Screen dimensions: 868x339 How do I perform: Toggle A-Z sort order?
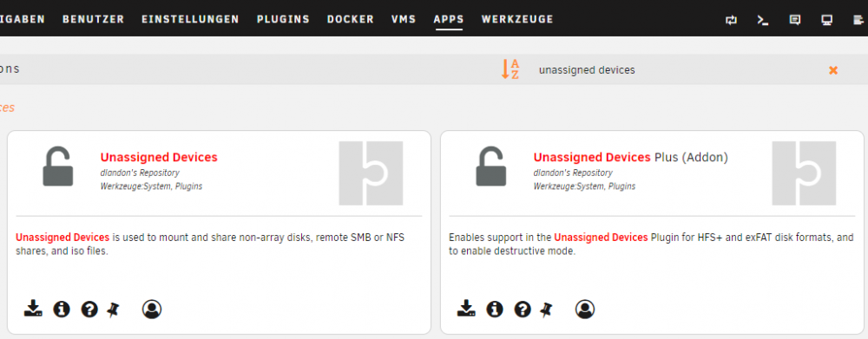click(x=510, y=69)
